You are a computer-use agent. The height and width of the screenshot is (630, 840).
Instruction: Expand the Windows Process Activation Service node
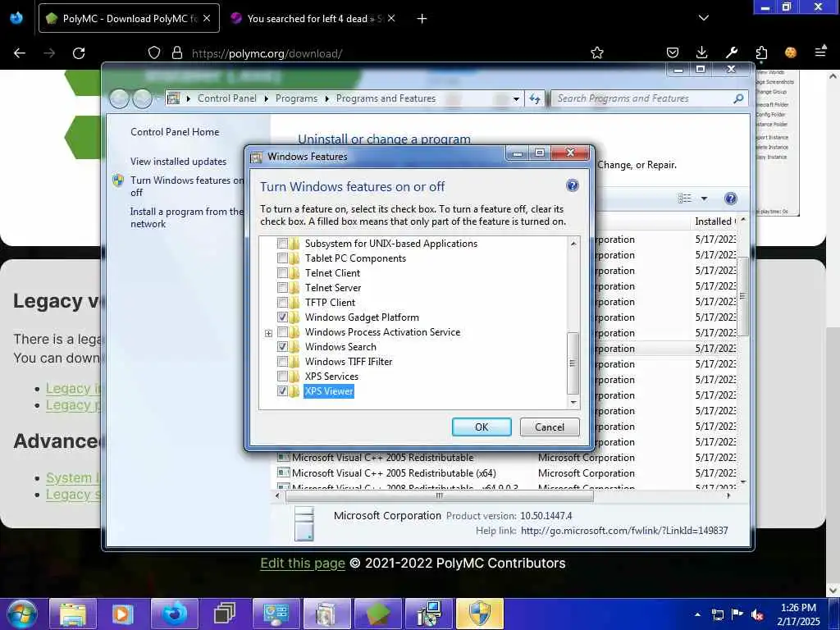(268, 333)
